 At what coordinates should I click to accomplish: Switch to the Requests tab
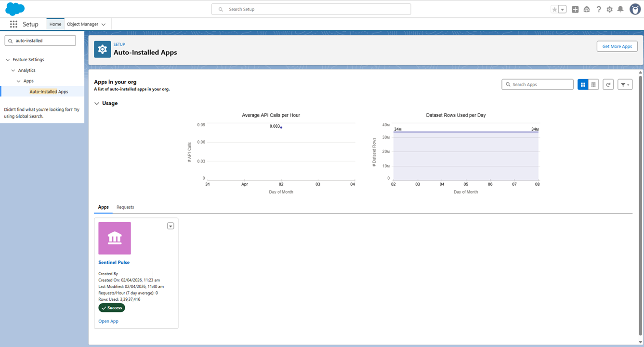click(125, 207)
